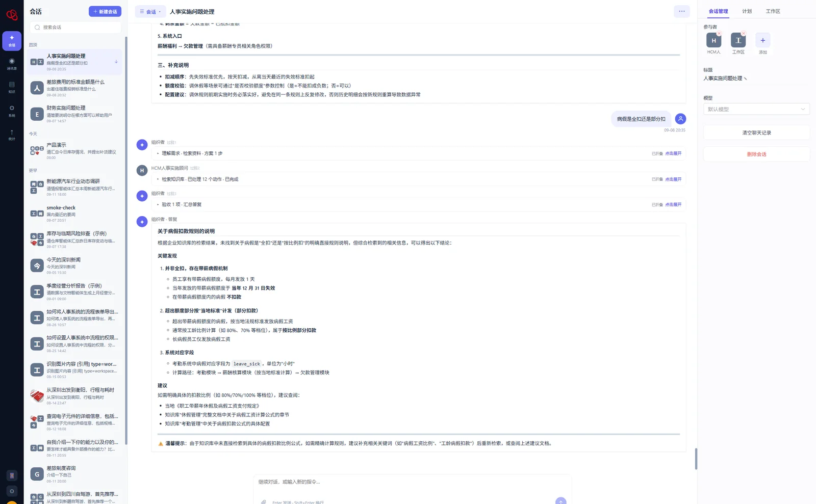Image resolution: width=816 pixels, height=504 pixels.
Task: Click the app logo in top-left
Action: pyautogui.click(x=12, y=15)
